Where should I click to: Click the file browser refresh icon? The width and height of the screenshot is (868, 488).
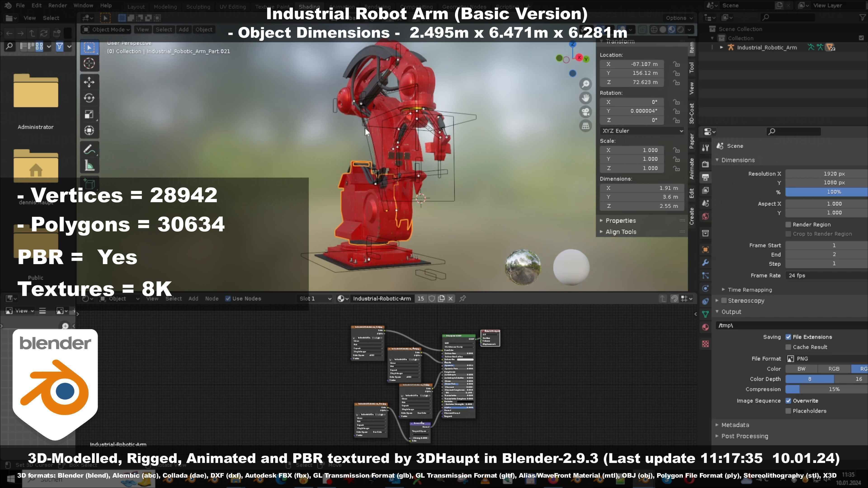point(44,33)
